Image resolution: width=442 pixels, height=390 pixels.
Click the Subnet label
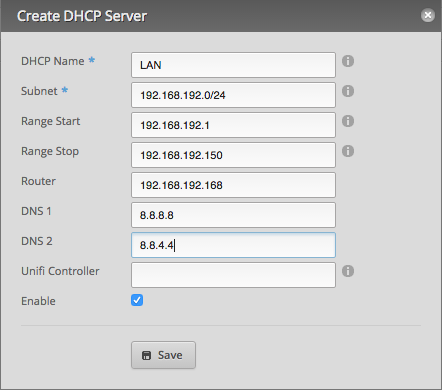point(39,91)
